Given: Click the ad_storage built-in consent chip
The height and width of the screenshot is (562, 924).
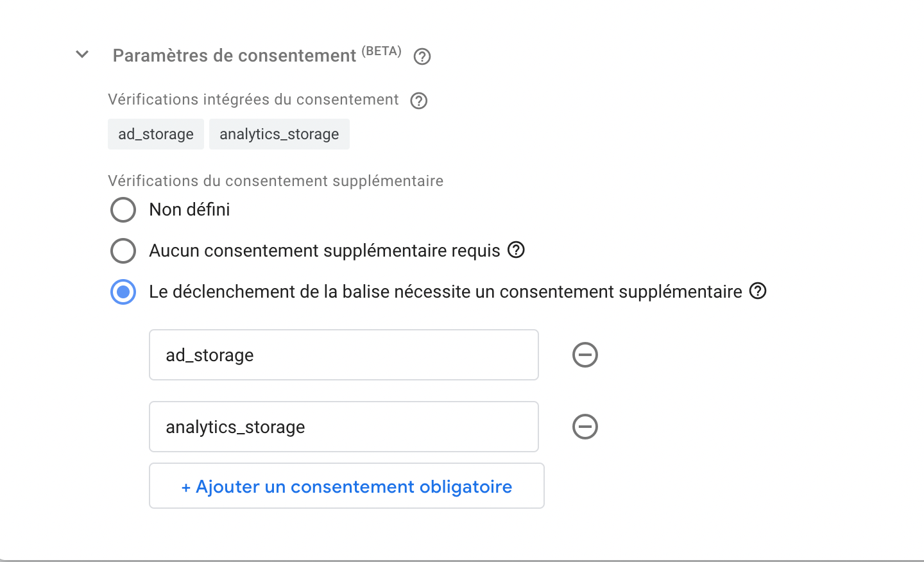Looking at the screenshot, I should [156, 134].
